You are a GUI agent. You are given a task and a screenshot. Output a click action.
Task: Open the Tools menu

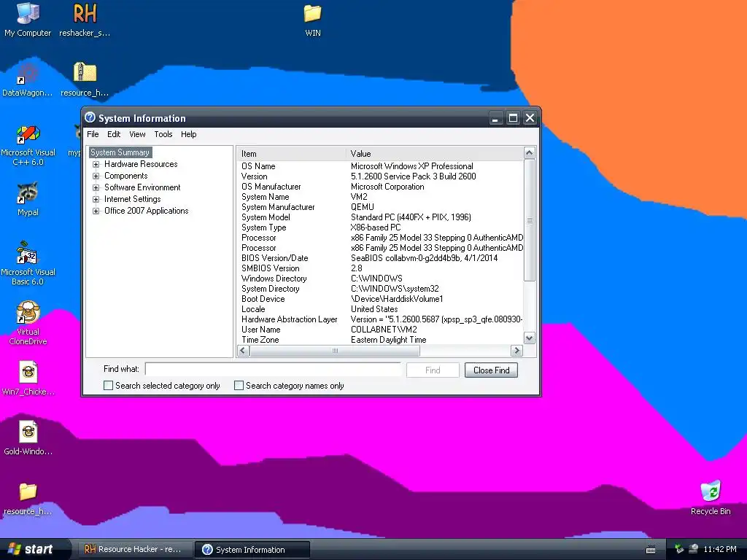click(x=163, y=134)
